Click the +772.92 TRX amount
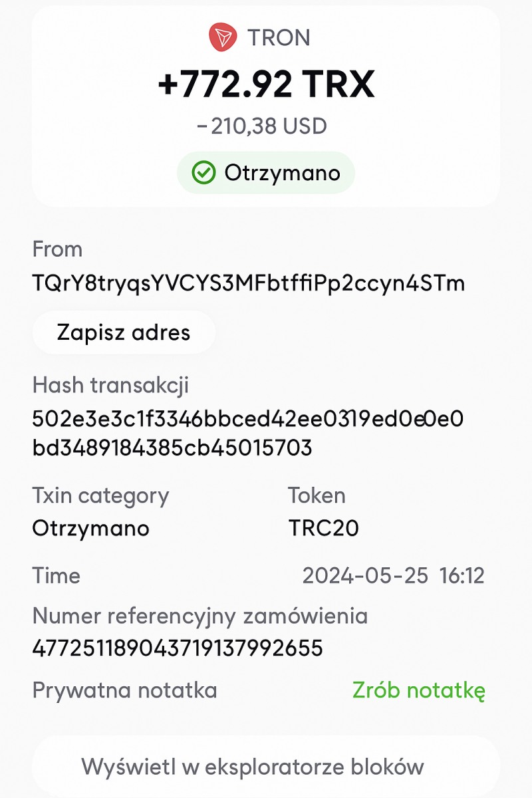Image resolution: width=532 pixels, height=798 pixels. [x=266, y=84]
